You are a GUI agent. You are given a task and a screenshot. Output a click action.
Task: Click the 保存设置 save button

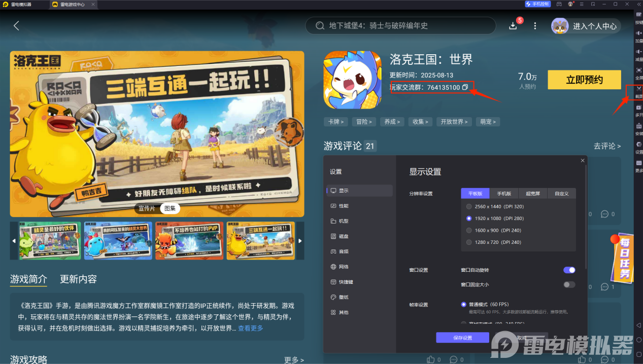pos(462,338)
